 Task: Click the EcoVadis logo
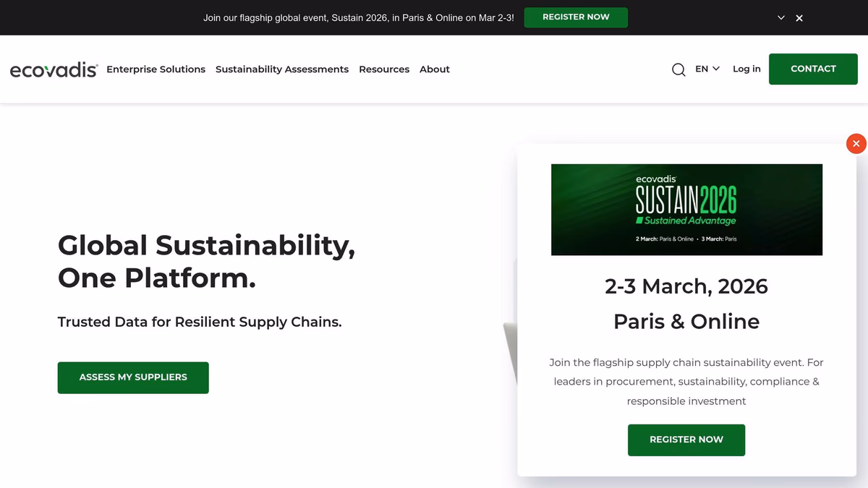click(x=54, y=69)
